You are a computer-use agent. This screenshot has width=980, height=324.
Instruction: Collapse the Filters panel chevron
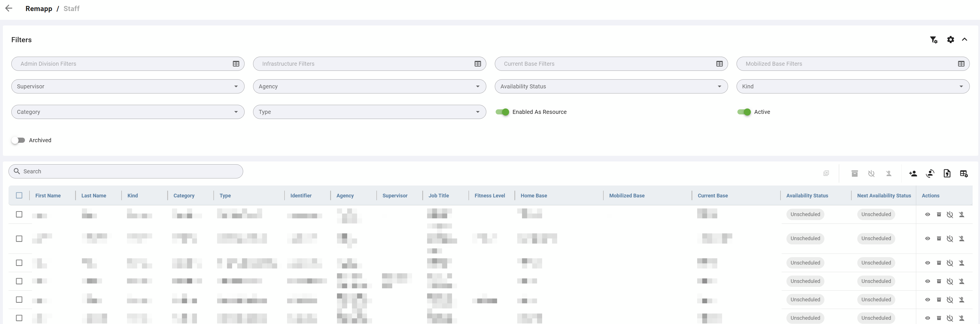coord(964,39)
